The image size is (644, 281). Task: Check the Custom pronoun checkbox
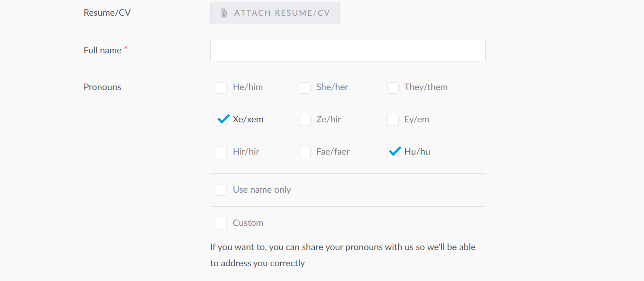[x=221, y=223]
